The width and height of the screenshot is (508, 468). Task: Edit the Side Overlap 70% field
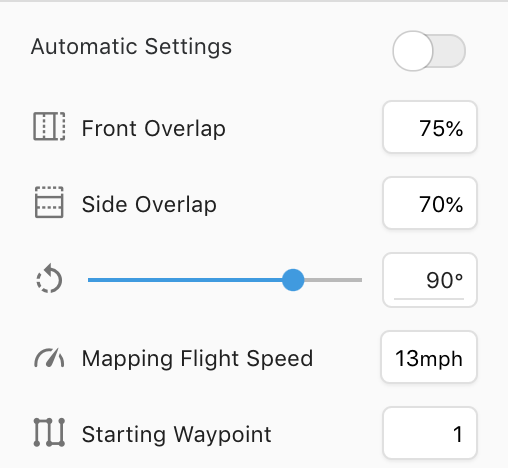[x=430, y=203]
